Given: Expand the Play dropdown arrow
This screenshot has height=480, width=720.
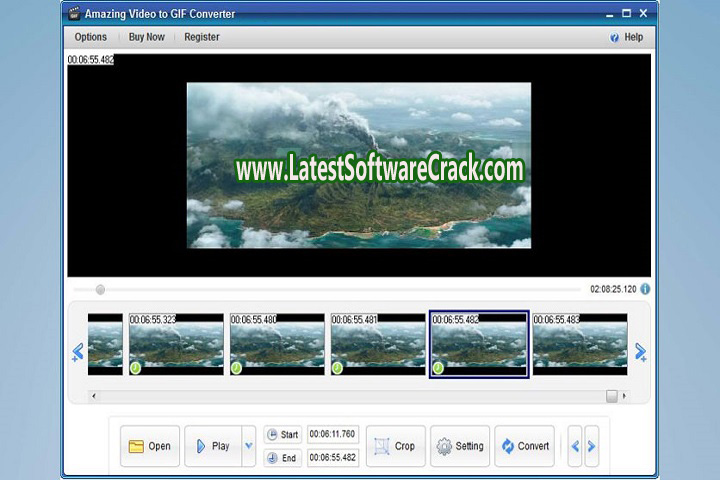Looking at the screenshot, I should (x=249, y=446).
